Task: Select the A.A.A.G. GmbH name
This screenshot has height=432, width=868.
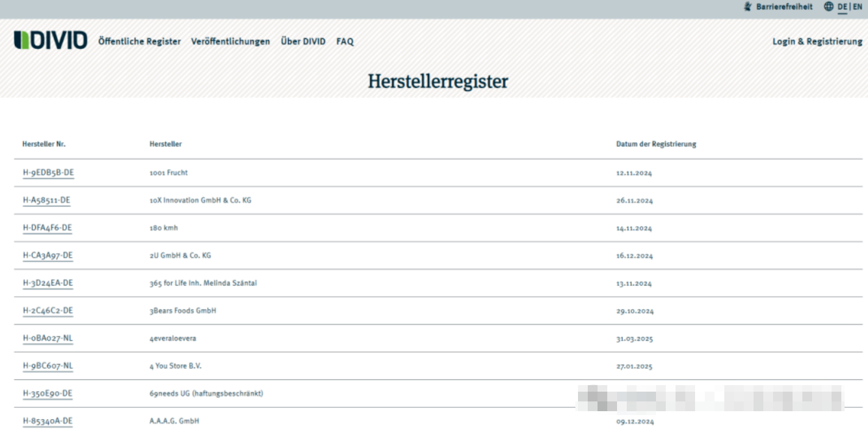Action: click(x=174, y=422)
